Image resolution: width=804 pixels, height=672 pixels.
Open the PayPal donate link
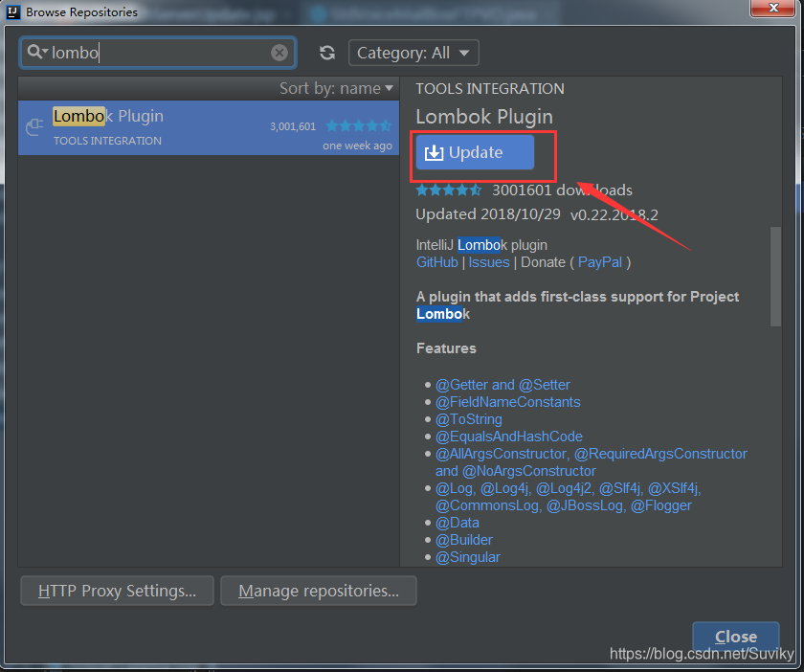(x=600, y=262)
